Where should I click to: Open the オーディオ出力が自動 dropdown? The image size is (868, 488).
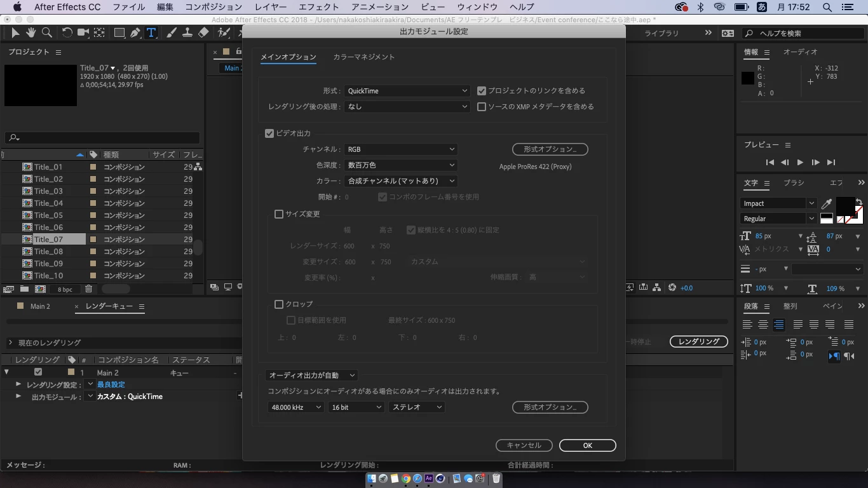[x=311, y=376]
